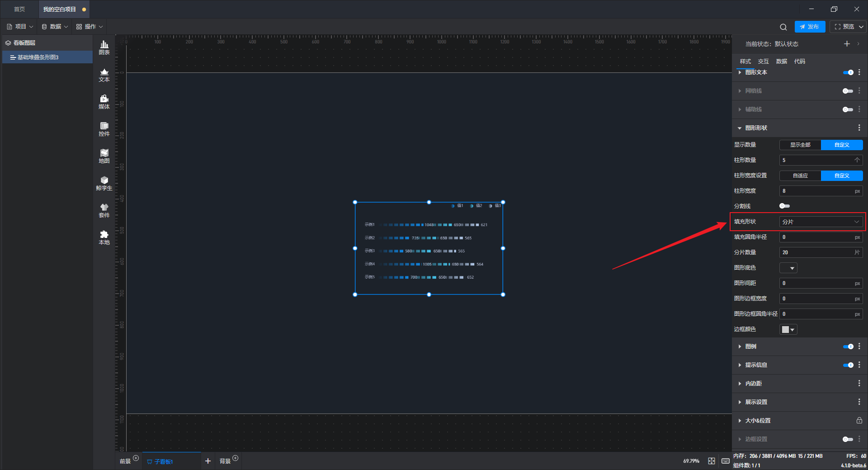Switch to the 代码 tab
Image resolution: width=868 pixels, height=470 pixels.
coord(800,62)
